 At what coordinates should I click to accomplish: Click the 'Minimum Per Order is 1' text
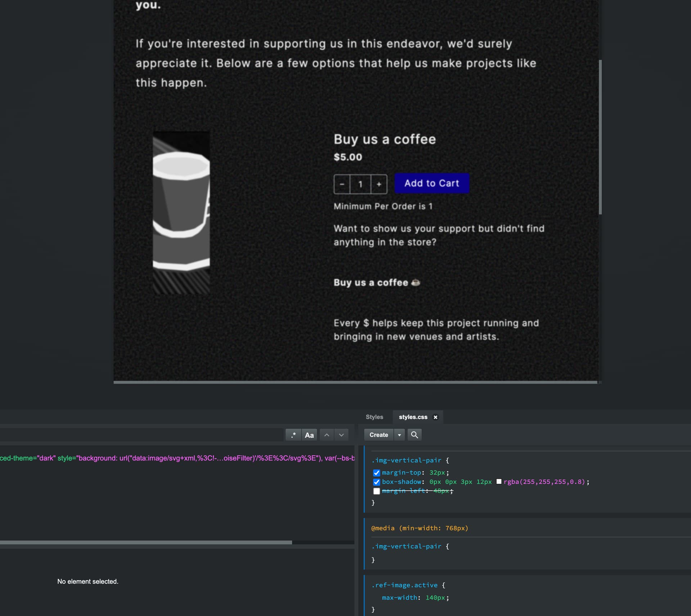point(383,206)
